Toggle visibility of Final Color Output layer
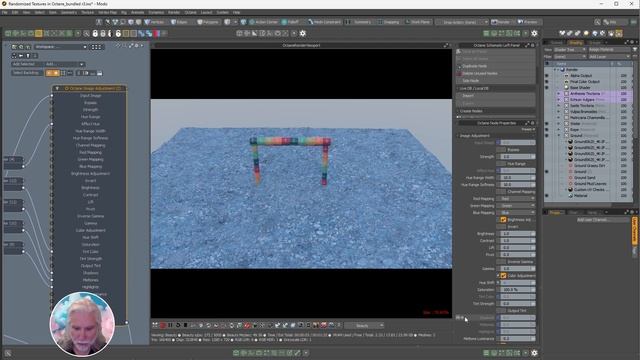Screen dimensions: 640x360 (547, 82)
